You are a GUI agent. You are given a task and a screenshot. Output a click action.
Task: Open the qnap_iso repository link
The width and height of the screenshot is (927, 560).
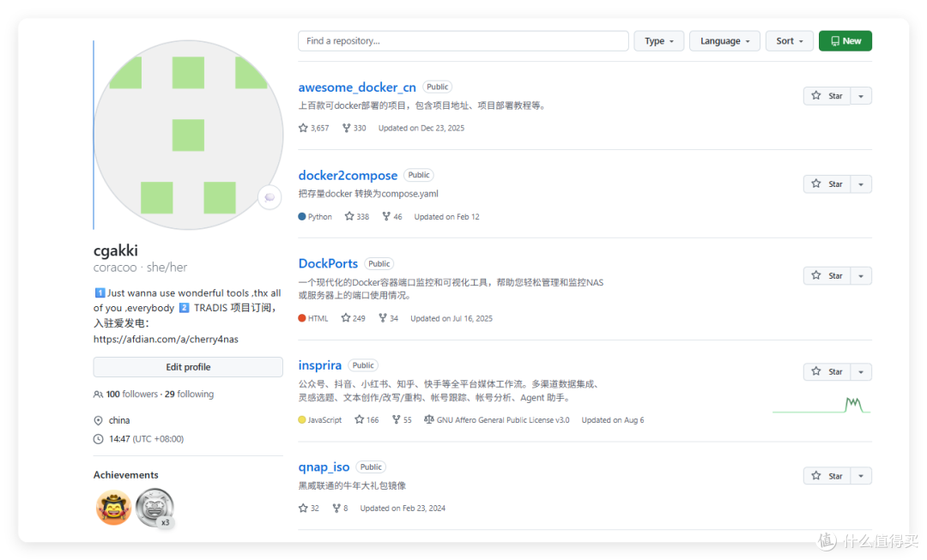point(324,467)
